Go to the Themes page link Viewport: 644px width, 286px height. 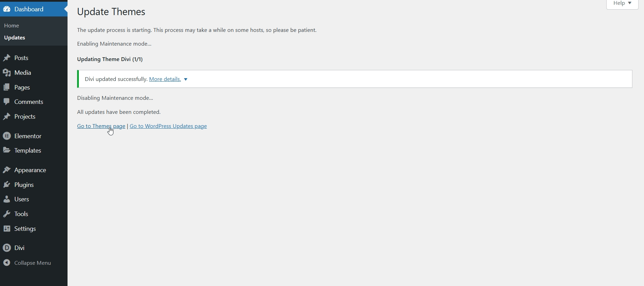pos(101,126)
